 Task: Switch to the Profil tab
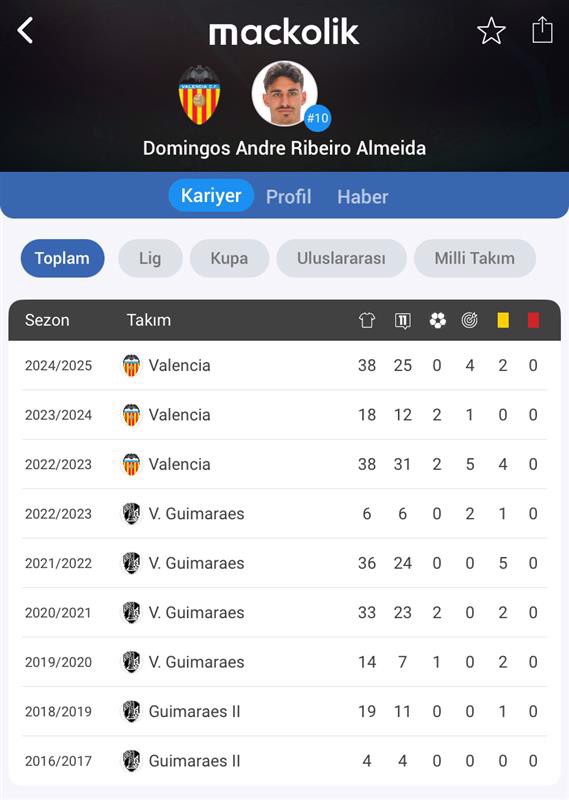288,196
